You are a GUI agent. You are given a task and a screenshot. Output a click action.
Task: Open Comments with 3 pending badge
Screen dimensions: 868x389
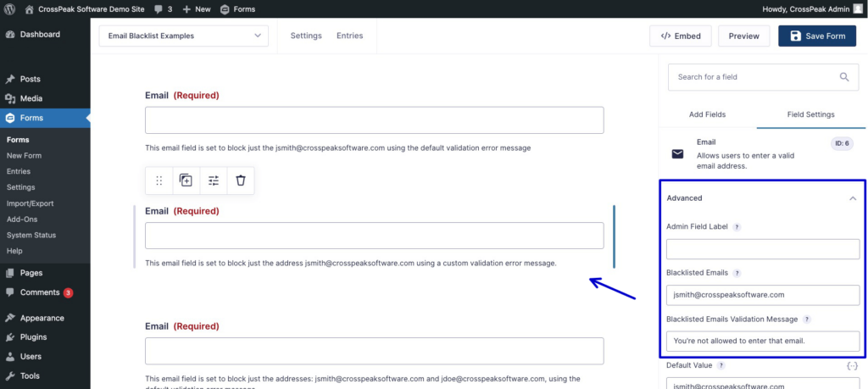(x=45, y=292)
